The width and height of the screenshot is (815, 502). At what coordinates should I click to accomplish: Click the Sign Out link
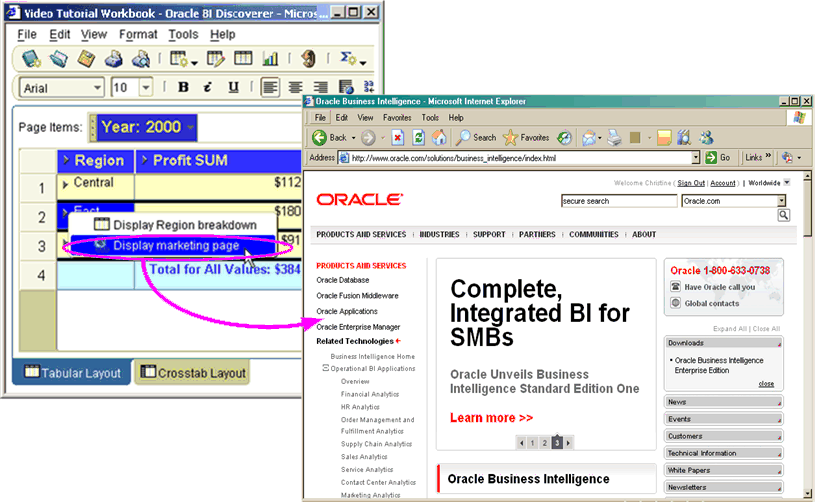tap(691, 183)
